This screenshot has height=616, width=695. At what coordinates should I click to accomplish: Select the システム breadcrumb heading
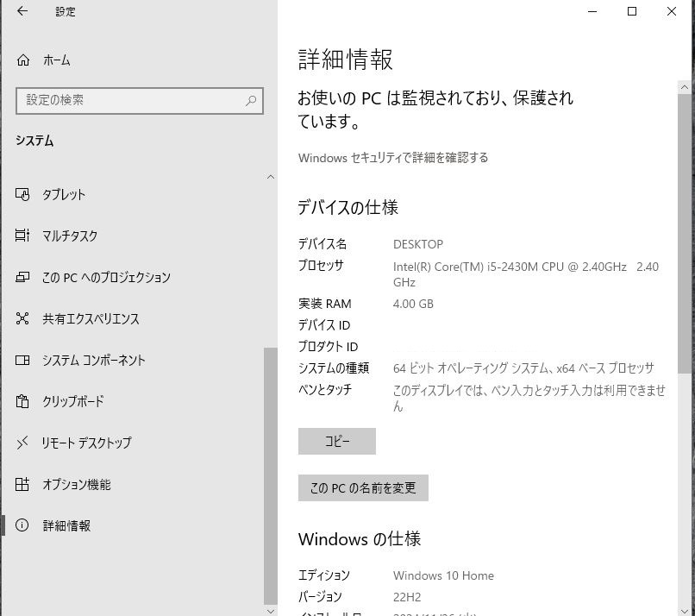pyautogui.click(x=33, y=140)
